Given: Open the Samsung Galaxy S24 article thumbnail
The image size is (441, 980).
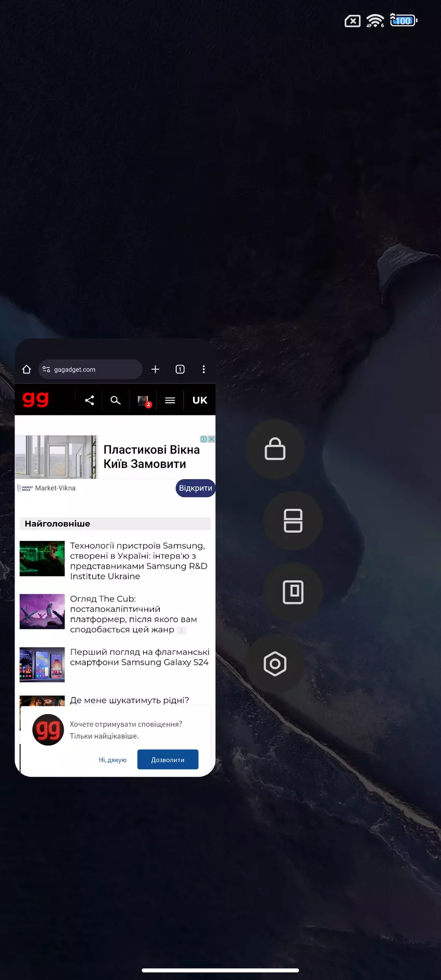Looking at the screenshot, I should pos(42,664).
